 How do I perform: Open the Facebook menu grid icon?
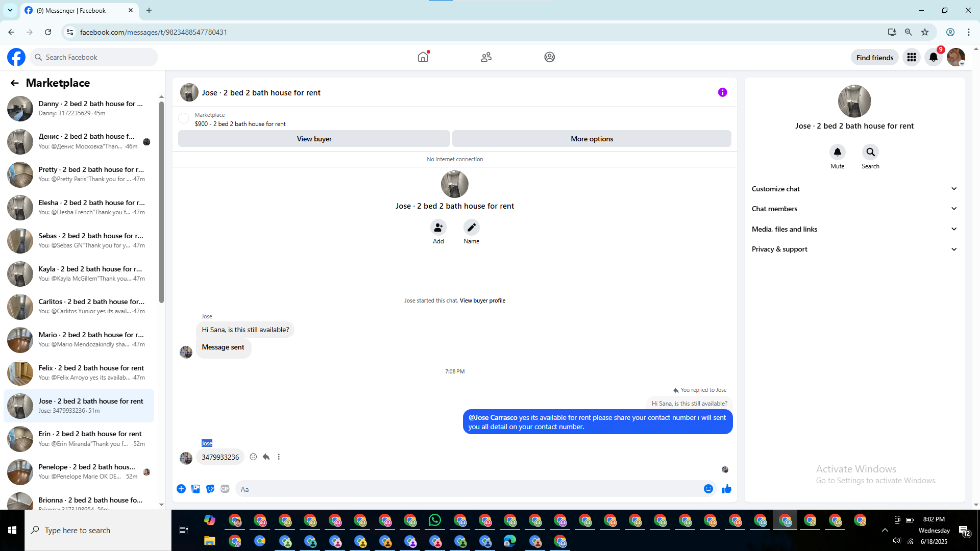point(912,57)
